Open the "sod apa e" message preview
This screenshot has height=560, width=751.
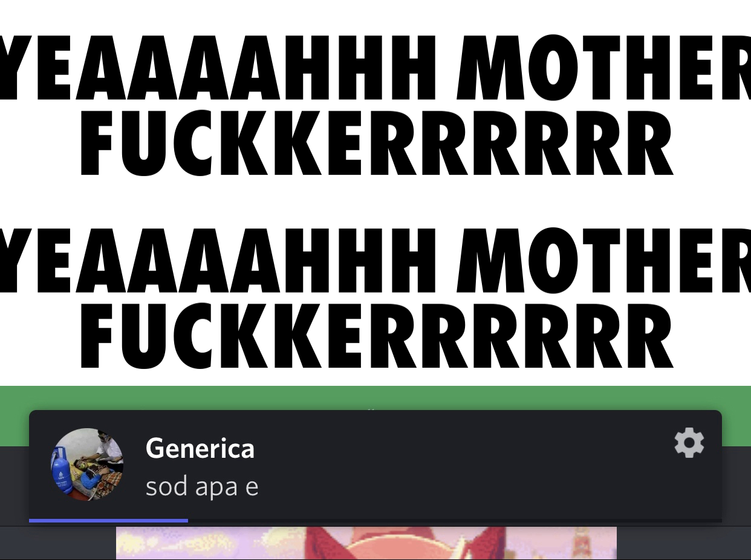click(x=202, y=486)
